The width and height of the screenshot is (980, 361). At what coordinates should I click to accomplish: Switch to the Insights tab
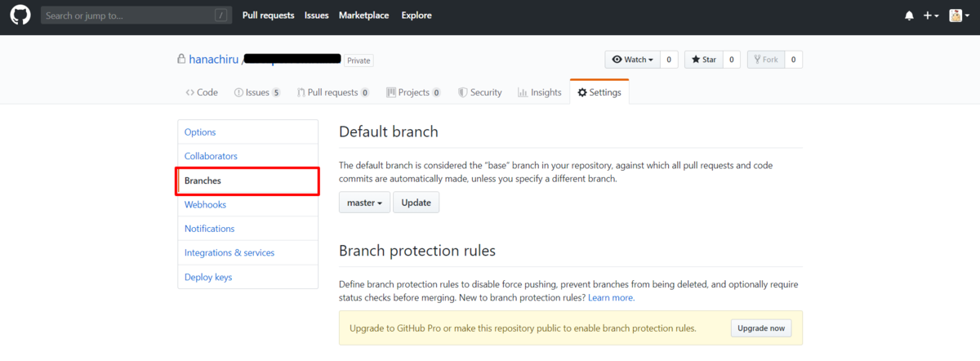coord(540,92)
